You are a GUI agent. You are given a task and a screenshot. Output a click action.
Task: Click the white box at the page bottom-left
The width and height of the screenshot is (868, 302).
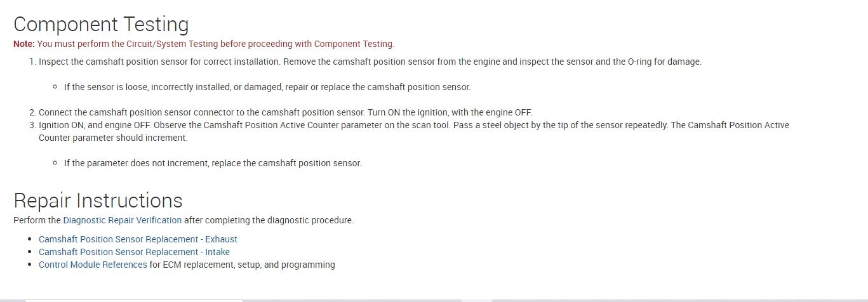point(133,300)
